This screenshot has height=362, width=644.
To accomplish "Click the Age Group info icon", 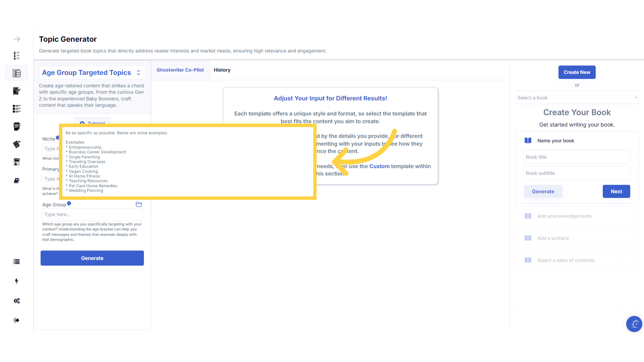I will pyautogui.click(x=69, y=203).
